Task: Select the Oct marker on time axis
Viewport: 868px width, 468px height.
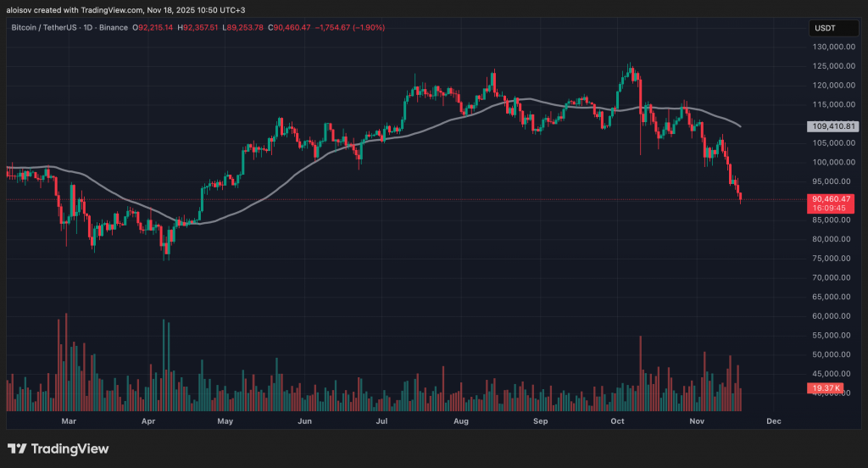Action: pos(617,420)
